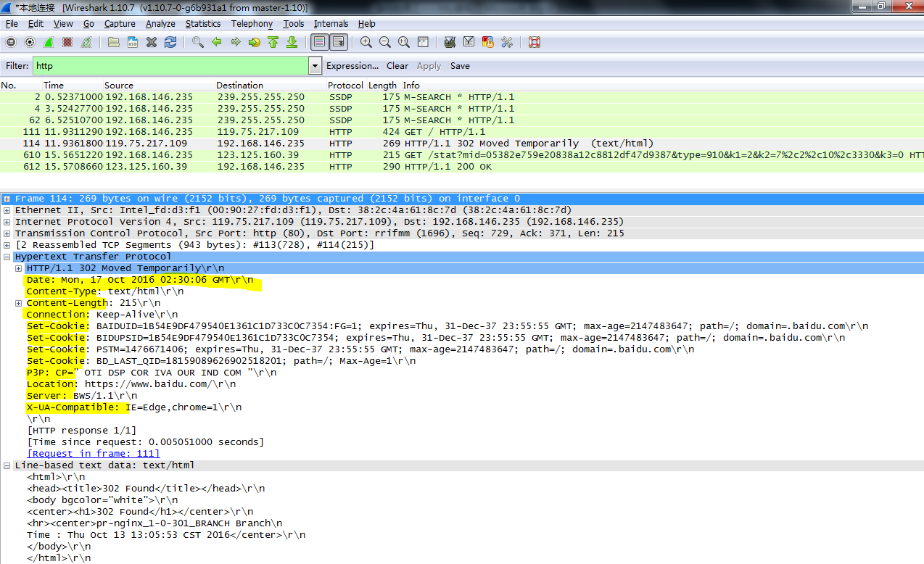Open capture options dialog

tap(30, 42)
